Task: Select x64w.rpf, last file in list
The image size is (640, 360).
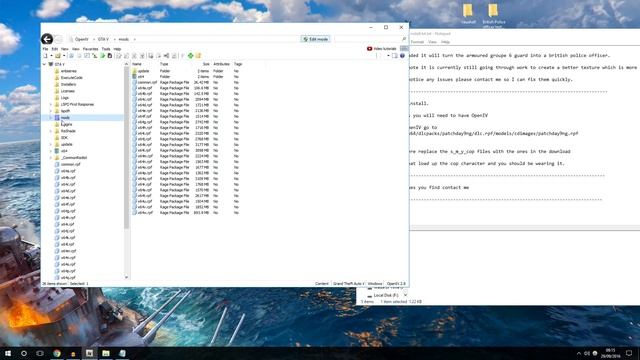Action: tap(145, 213)
